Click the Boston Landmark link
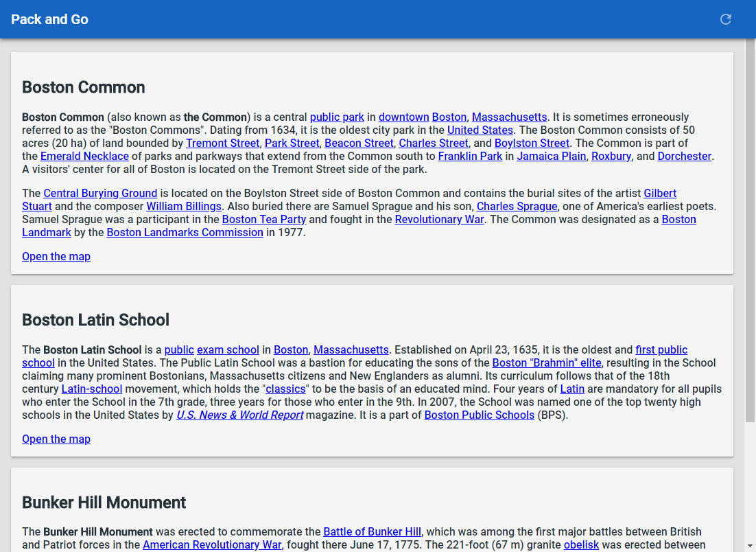This screenshot has height=552, width=756. click(x=679, y=220)
